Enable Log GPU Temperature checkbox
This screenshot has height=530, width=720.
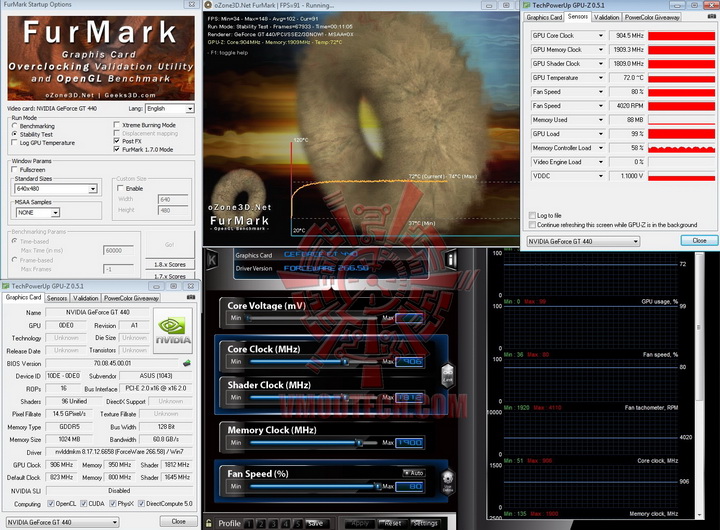15,143
